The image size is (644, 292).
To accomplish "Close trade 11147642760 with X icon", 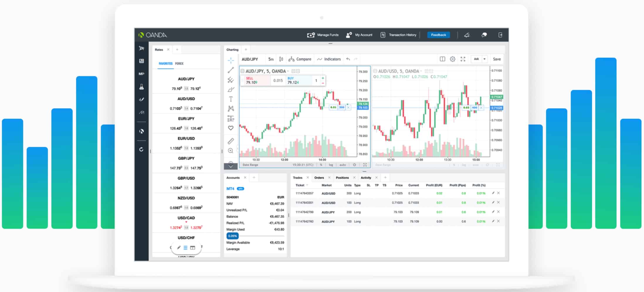I will tap(498, 221).
